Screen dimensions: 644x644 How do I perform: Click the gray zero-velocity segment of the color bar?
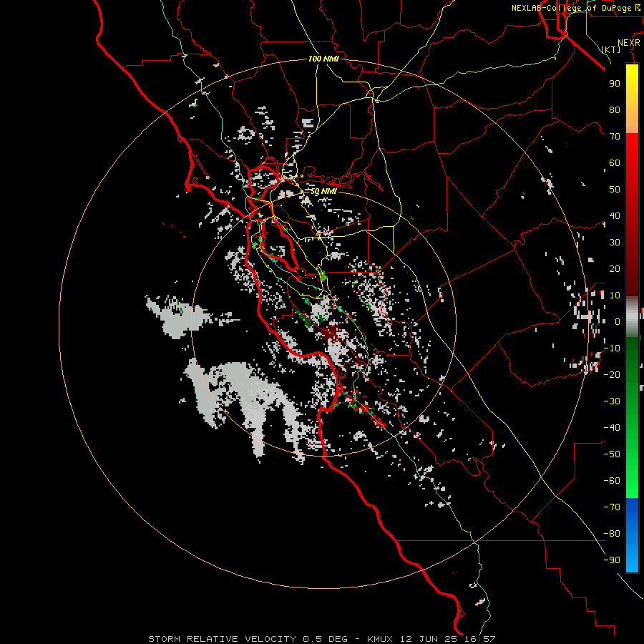(x=632, y=317)
